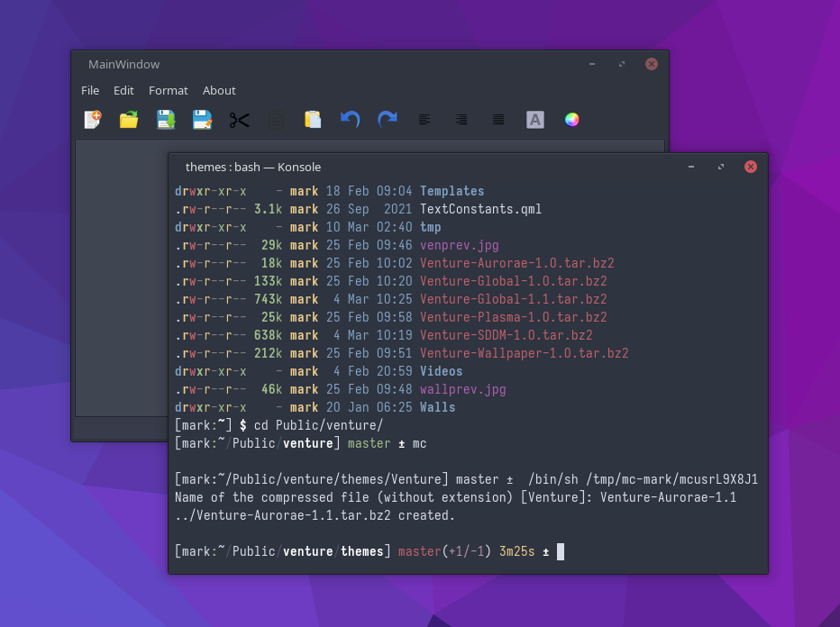Click the 'master(+1/-1)' git status text
Screen dimensions: 840x627
(444, 551)
